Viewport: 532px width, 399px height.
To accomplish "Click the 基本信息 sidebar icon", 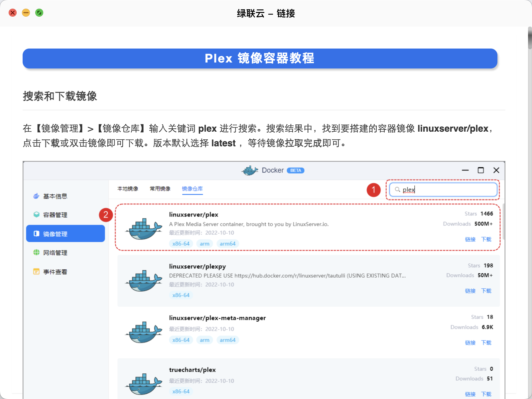I will pos(36,196).
